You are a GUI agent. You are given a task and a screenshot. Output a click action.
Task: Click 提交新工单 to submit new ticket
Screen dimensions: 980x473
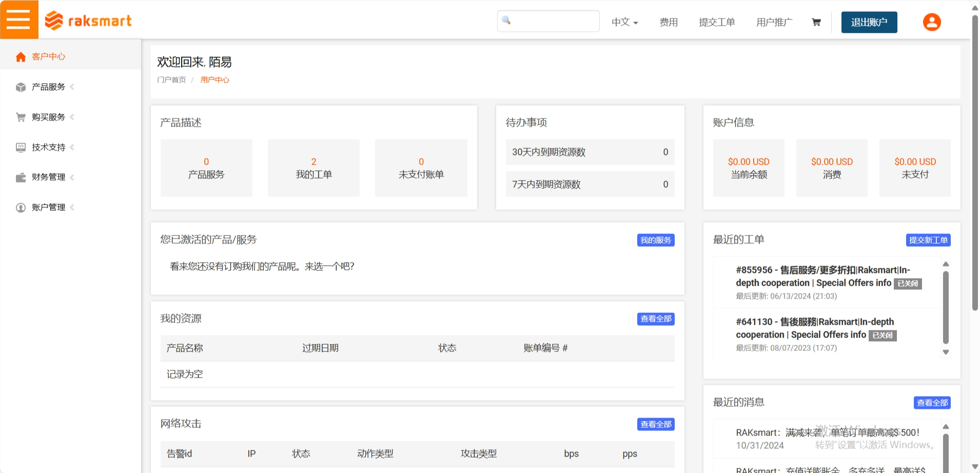point(928,240)
